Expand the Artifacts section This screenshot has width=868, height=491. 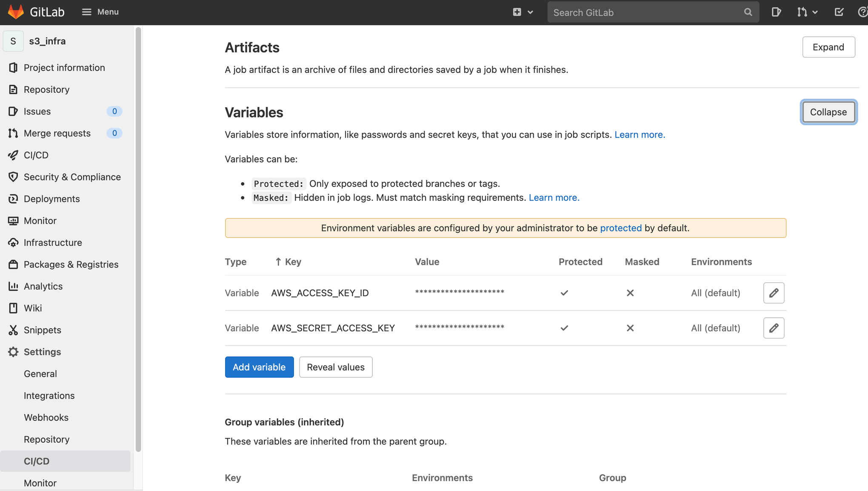[x=828, y=46]
